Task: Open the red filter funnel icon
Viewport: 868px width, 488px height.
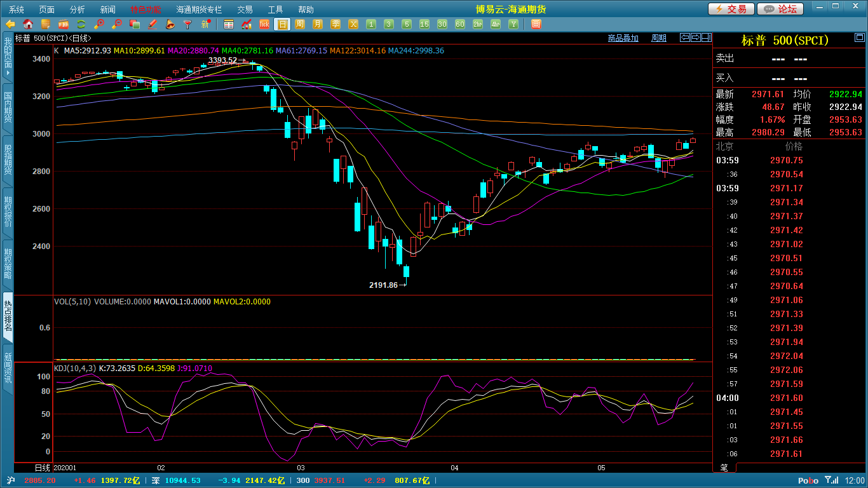Action: [x=188, y=24]
